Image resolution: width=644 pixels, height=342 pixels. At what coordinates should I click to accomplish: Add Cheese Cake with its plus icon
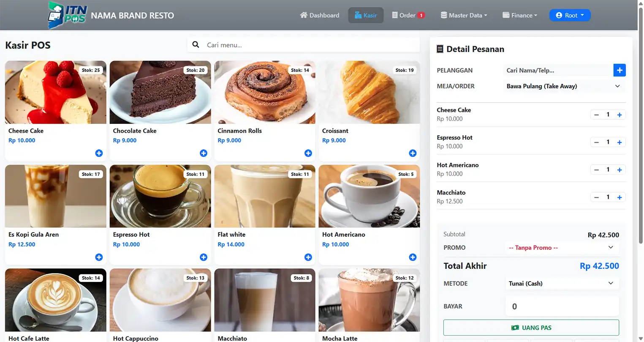point(99,153)
